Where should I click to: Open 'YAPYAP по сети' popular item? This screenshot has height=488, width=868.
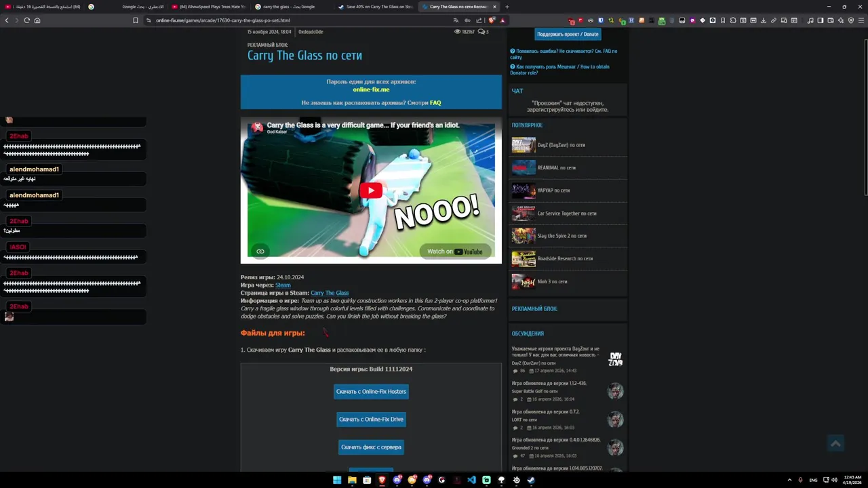coord(553,190)
